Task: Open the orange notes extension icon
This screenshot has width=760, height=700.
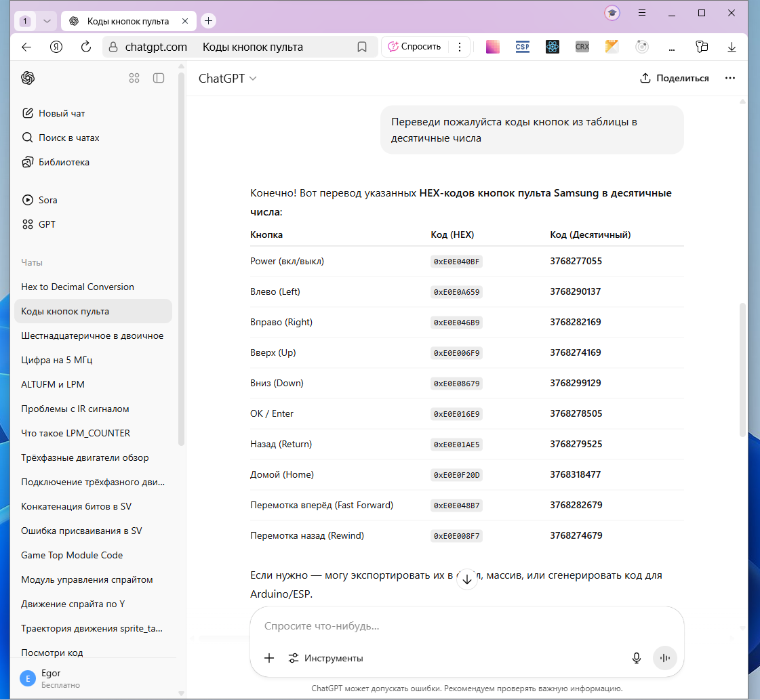Action: [x=612, y=47]
